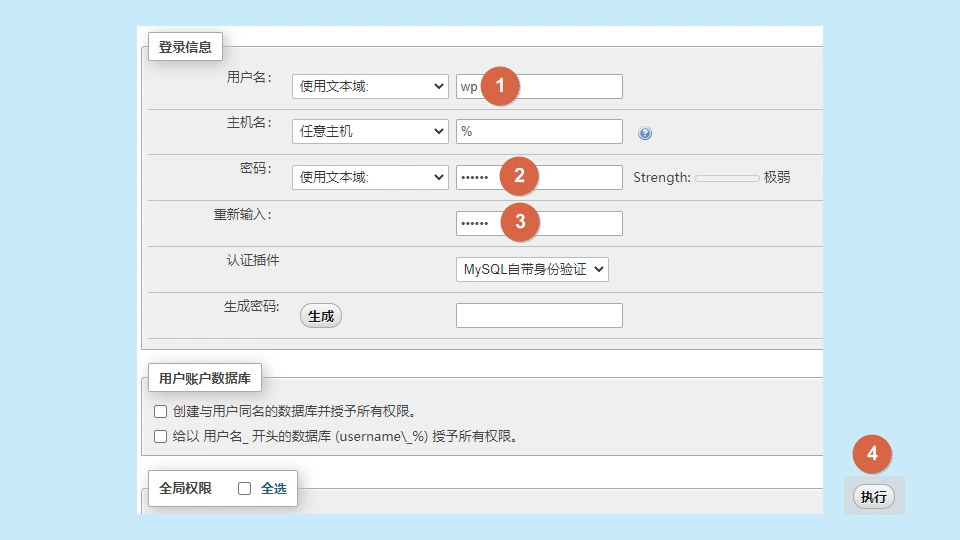
Task: Open the 密码 使用文本域 dropdown
Action: (370, 177)
